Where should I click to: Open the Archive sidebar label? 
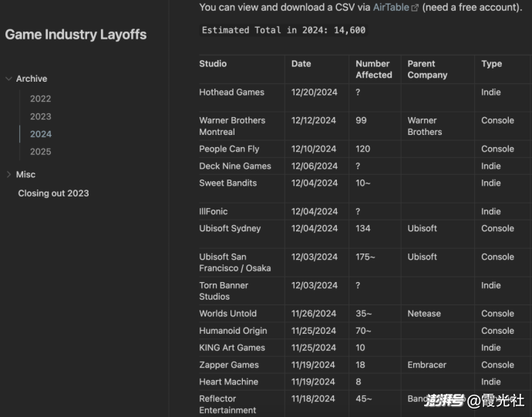[32, 79]
